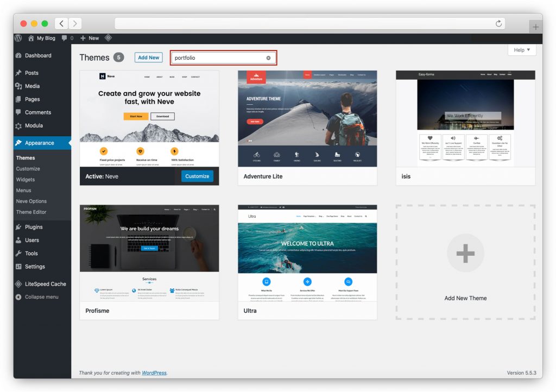
Task: Go back with the browser back arrow
Action: pos(61,23)
